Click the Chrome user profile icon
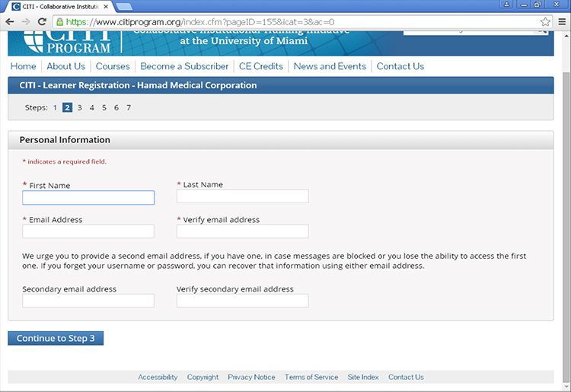 pos(506,5)
